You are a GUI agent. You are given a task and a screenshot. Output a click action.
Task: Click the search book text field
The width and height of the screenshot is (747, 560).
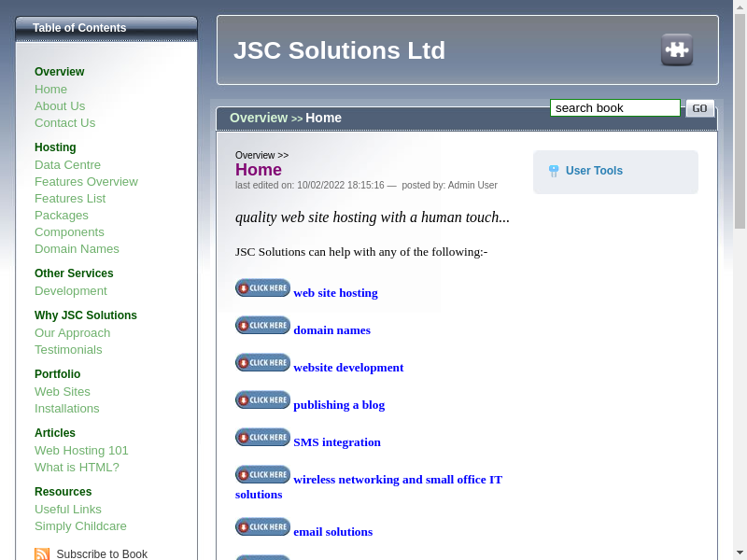(x=614, y=108)
